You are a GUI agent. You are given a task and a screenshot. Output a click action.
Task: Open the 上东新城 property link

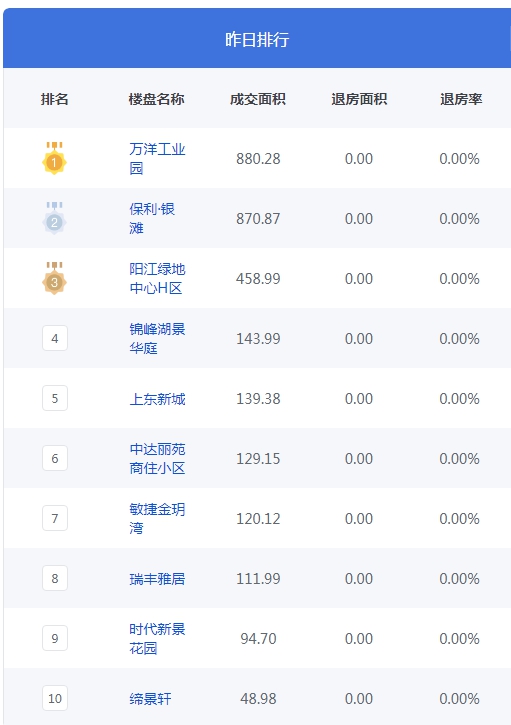pyautogui.click(x=157, y=399)
